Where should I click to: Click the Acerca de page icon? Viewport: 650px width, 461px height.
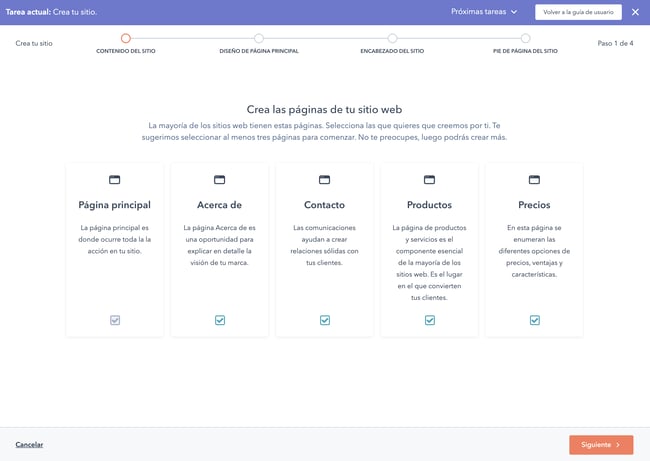pos(220,180)
